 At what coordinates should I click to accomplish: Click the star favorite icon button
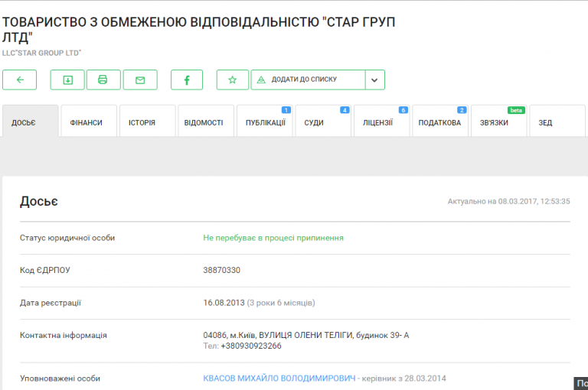click(233, 80)
